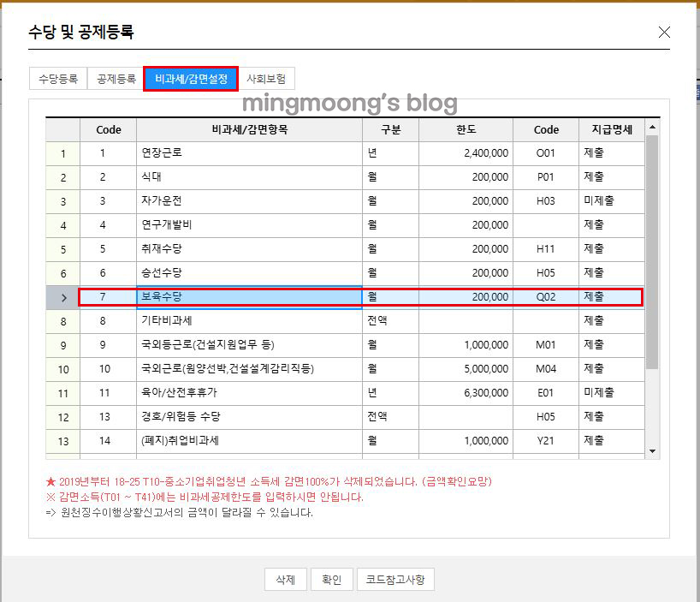Click the H11 code cell

[x=545, y=249]
